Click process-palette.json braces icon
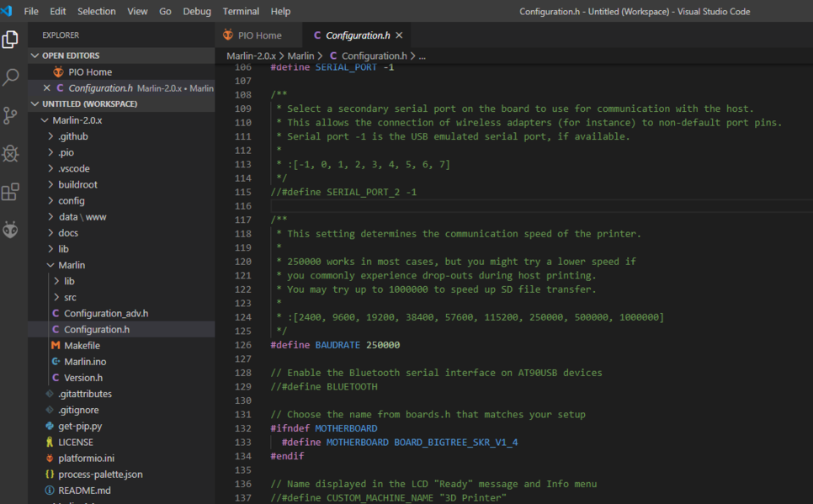The height and width of the screenshot is (504, 813). click(50, 475)
